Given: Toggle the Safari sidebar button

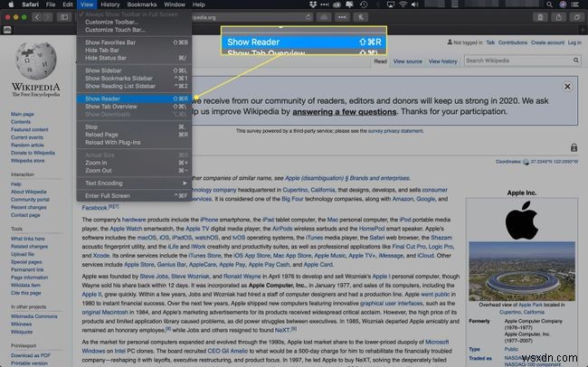Looking at the screenshot, I should (64, 17).
